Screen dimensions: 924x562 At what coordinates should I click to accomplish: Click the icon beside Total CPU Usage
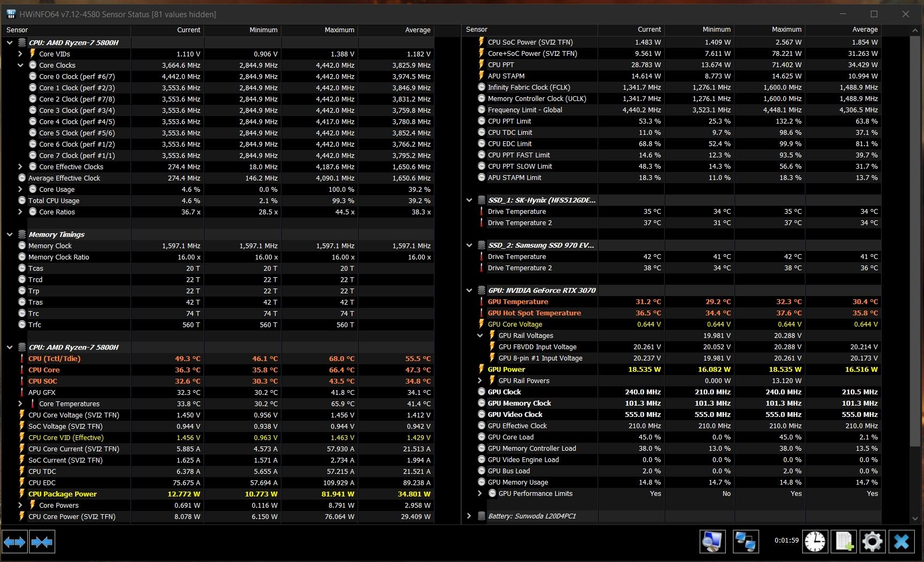(x=22, y=200)
